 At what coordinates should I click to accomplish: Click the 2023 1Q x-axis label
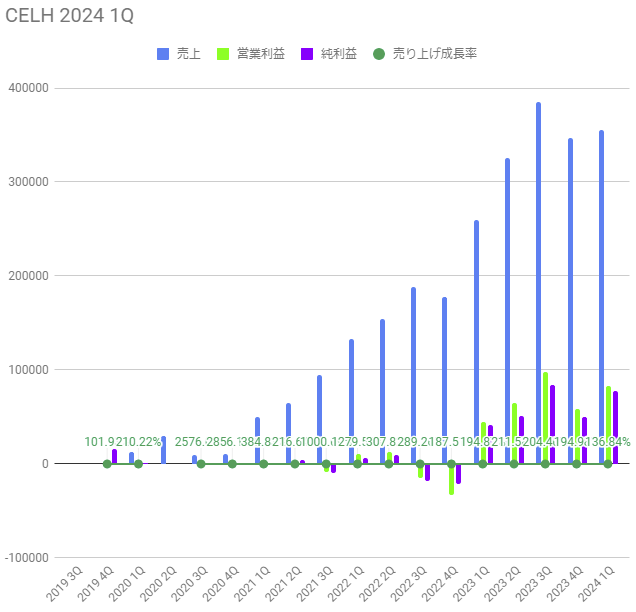[x=471, y=584]
